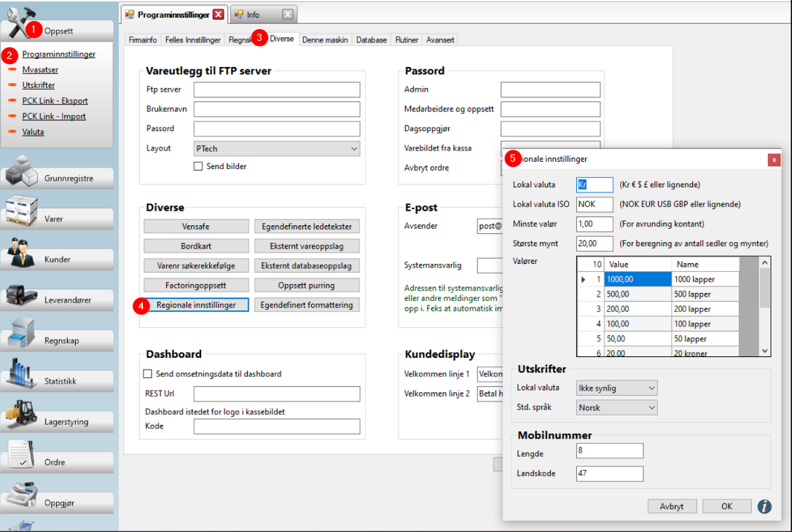
Task: Click the Factoringoppsett button
Action: coord(196,286)
